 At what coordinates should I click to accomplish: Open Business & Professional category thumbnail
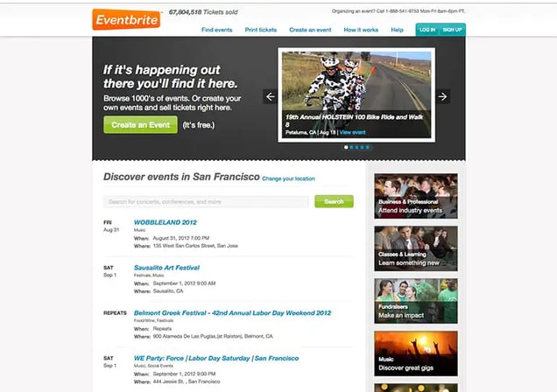pyautogui.click(x=416, y=196)
